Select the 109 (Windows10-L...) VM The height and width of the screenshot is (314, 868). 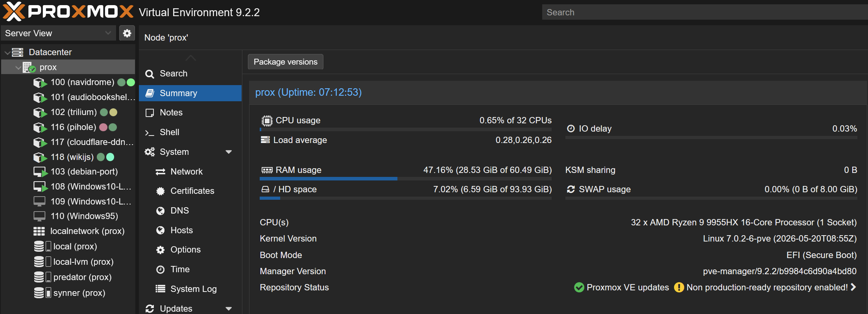pos(68,202)
